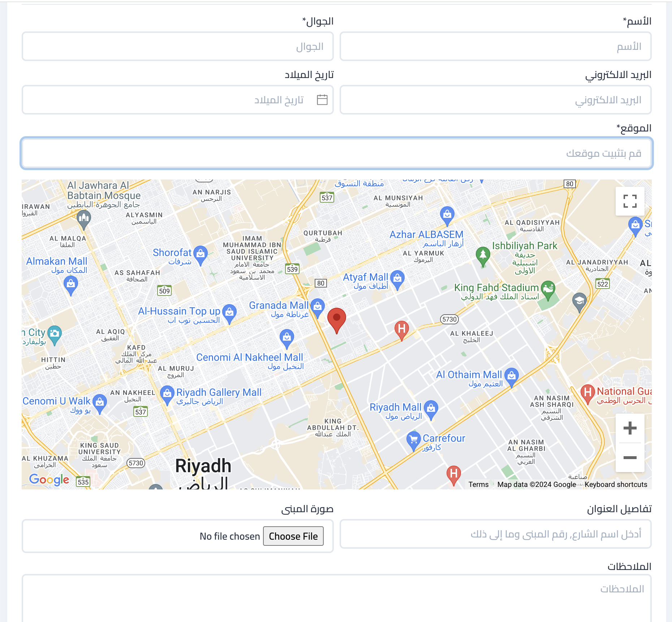Click the AS SAHAFAH district label
672x622 pixels.
pos(137,276)
